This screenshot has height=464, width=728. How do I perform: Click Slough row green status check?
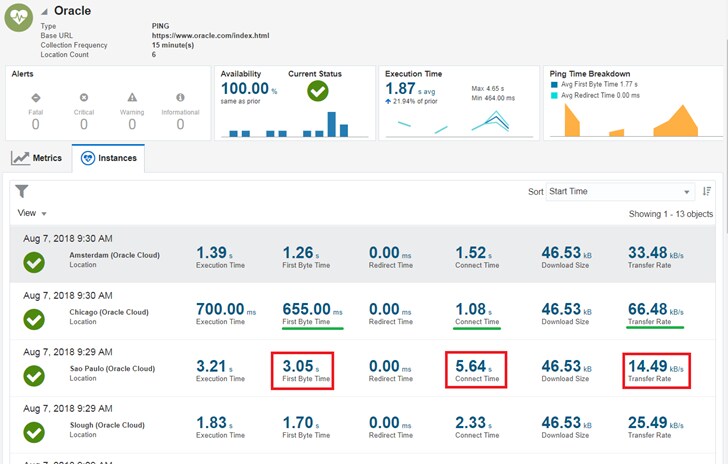(34, 432)
